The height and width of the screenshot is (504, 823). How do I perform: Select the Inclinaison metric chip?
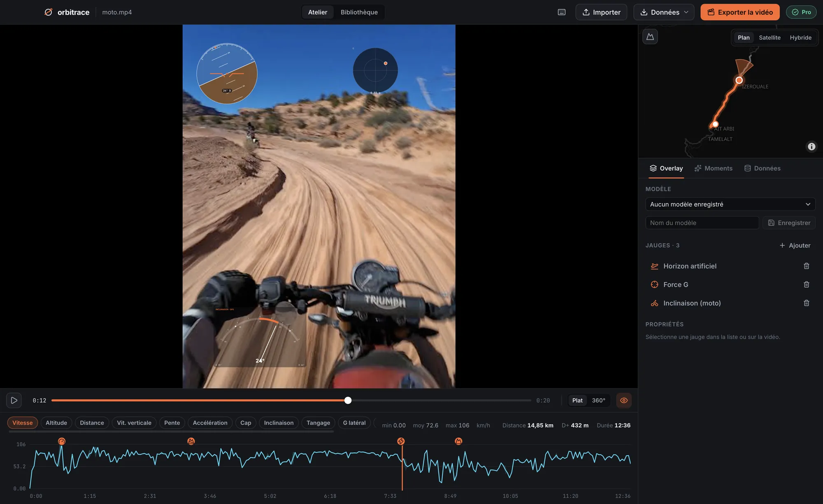tap(279, 423)
